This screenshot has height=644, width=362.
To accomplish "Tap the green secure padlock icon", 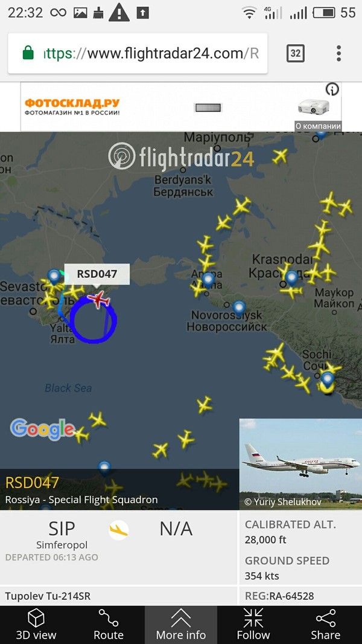I will tap(28, 53).
